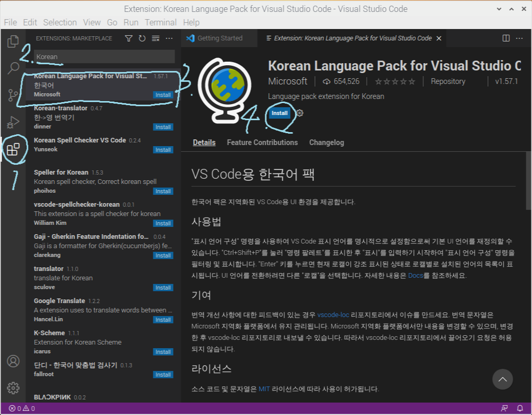This screenshot has width=532, height=415.
Task: Refresh the extensions list
Action: pyautogui.click(x=142, y=38)
